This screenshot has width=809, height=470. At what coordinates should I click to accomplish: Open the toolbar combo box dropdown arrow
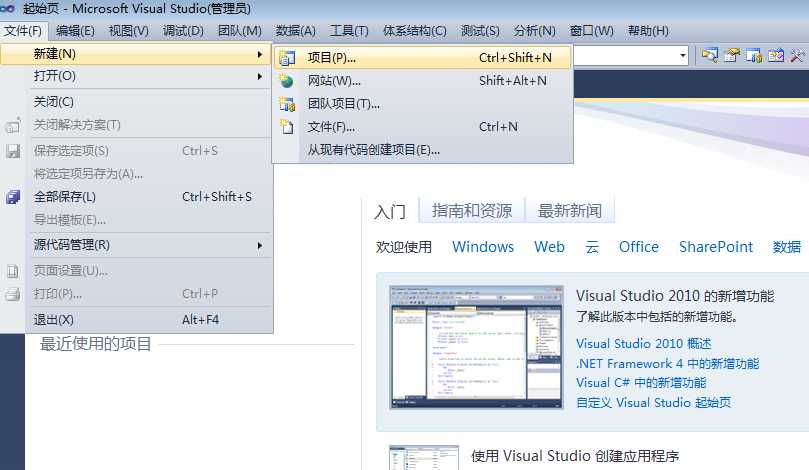(683, 55)
